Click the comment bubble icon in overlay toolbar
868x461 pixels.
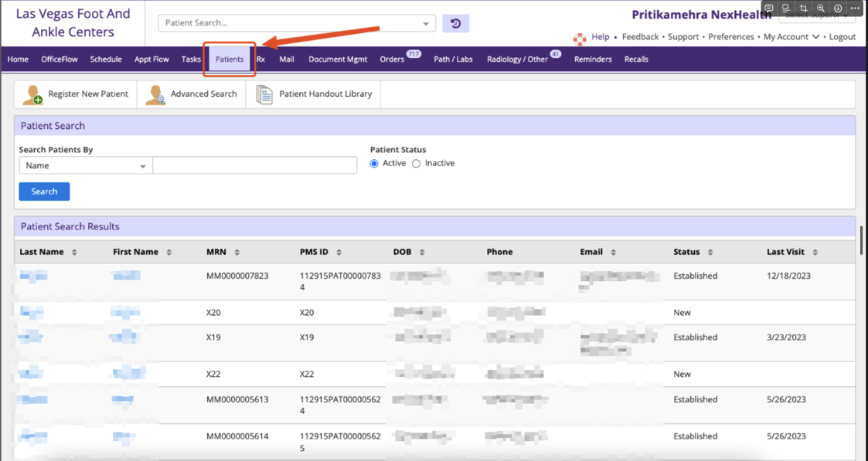click(769, 8)
